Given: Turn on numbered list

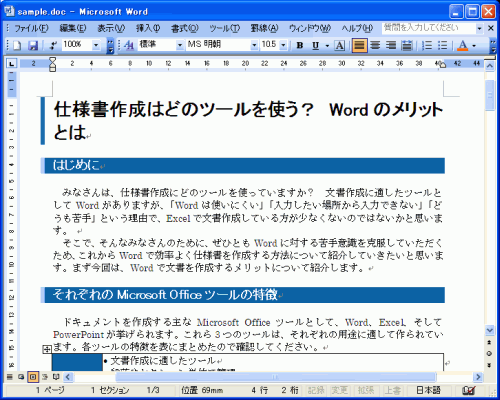Looking at the screenshot, I should [427, 45].
